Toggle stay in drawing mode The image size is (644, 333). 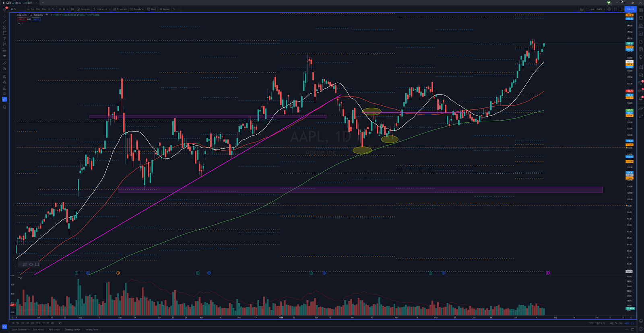[4, 82]
